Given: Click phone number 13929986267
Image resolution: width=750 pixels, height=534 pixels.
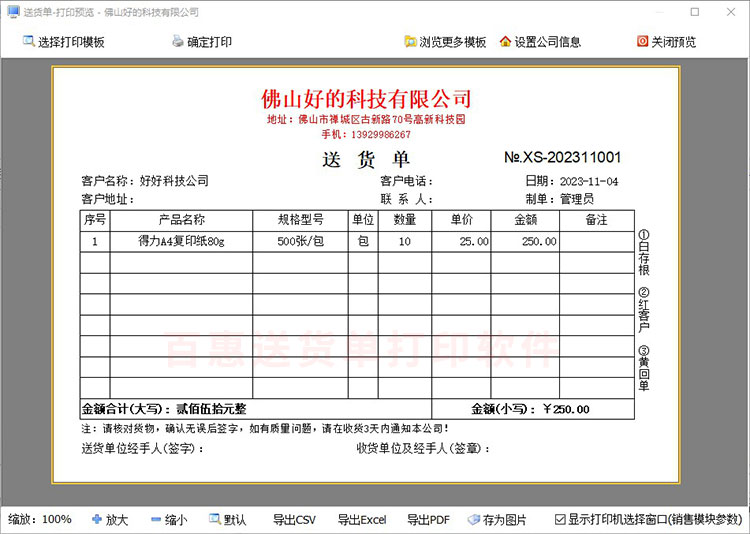Looking at the screenshot, I should (x=381, y=134).
